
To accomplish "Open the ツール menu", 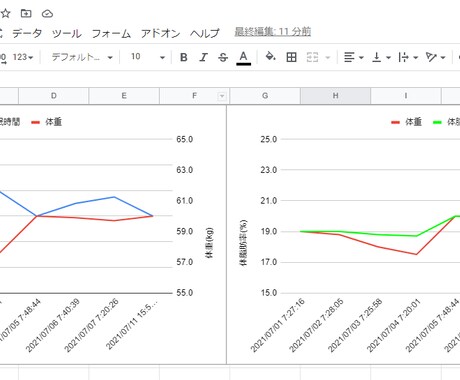I will (x=67, y=33).
